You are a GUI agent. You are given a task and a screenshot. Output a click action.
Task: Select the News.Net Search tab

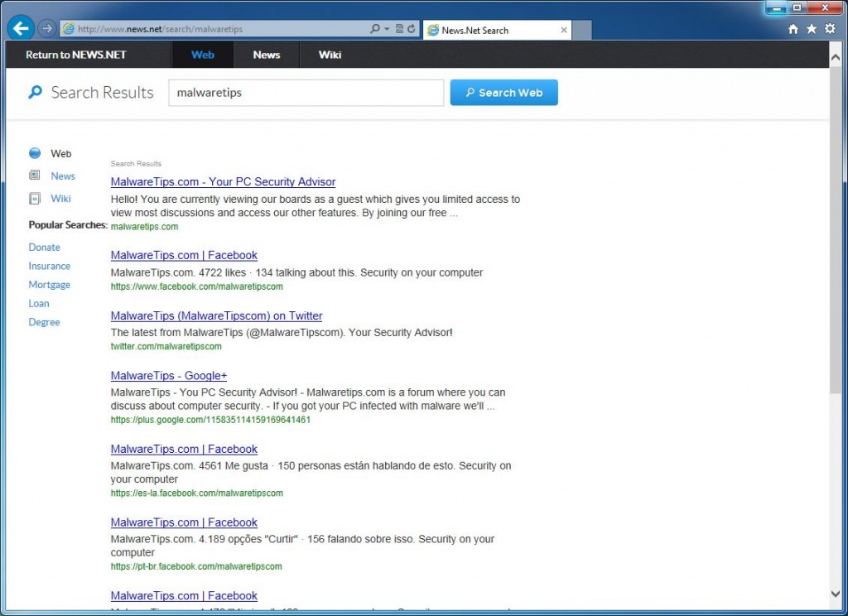[497, 31]
